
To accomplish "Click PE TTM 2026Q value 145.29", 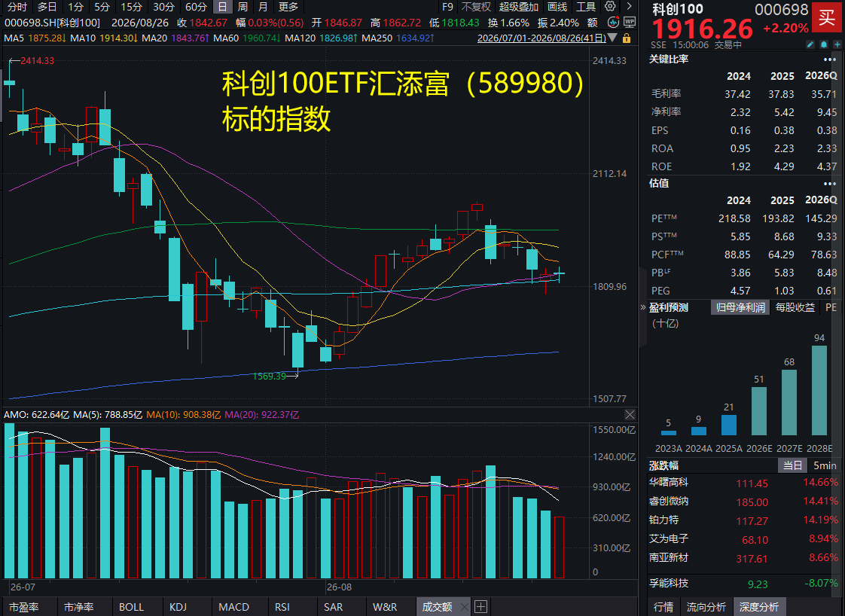I will 822,219.
